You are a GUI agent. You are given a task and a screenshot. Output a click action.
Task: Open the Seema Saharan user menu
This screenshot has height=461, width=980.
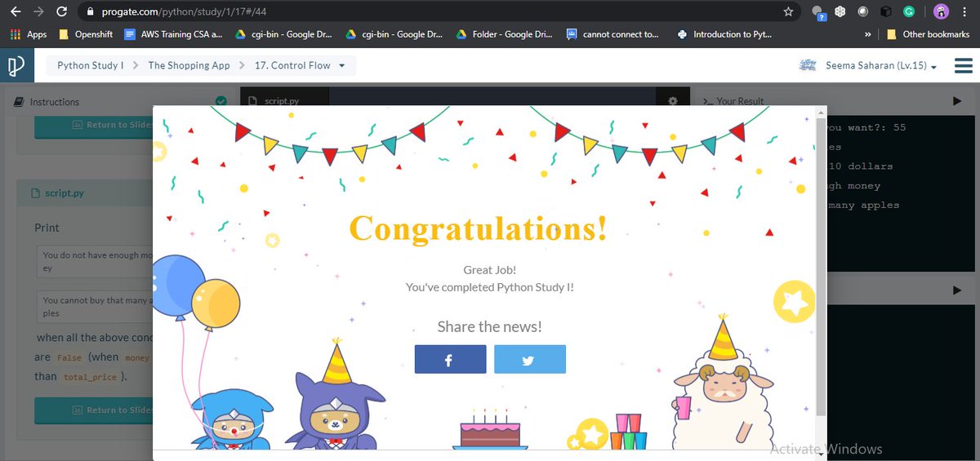click(x=868, y=65)
